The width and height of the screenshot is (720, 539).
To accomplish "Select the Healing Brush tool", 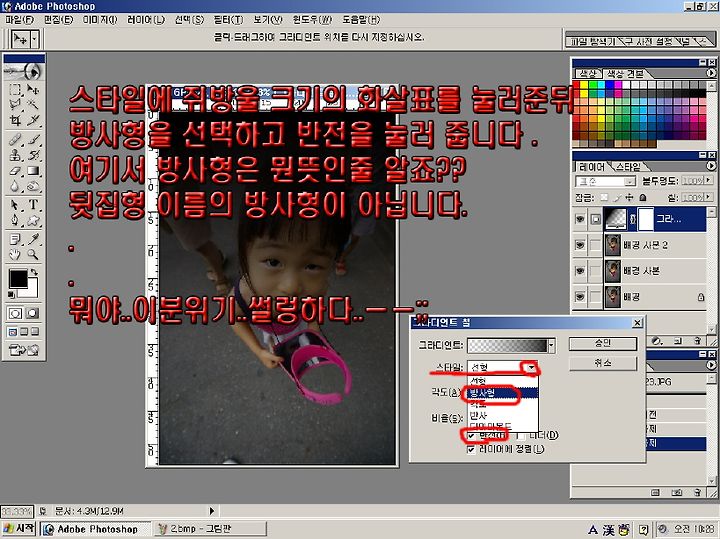I will [x=15, y=139].
